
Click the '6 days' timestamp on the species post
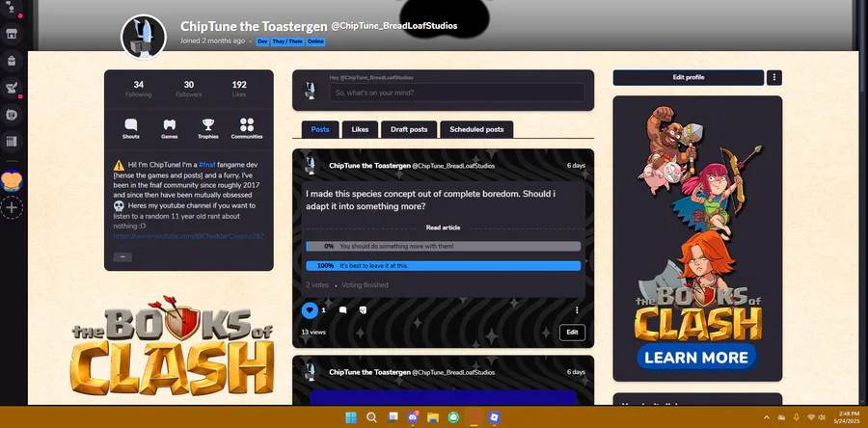576,166
